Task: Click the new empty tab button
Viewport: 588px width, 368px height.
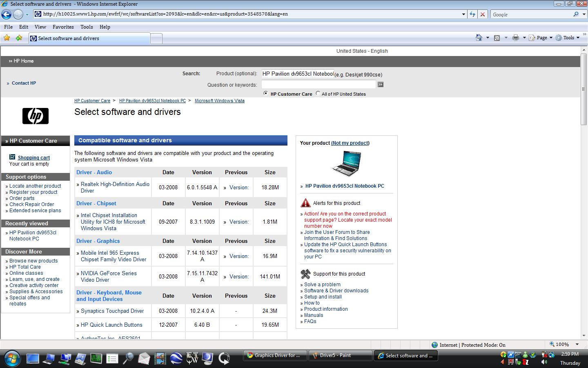Action: tap(156, 38)
